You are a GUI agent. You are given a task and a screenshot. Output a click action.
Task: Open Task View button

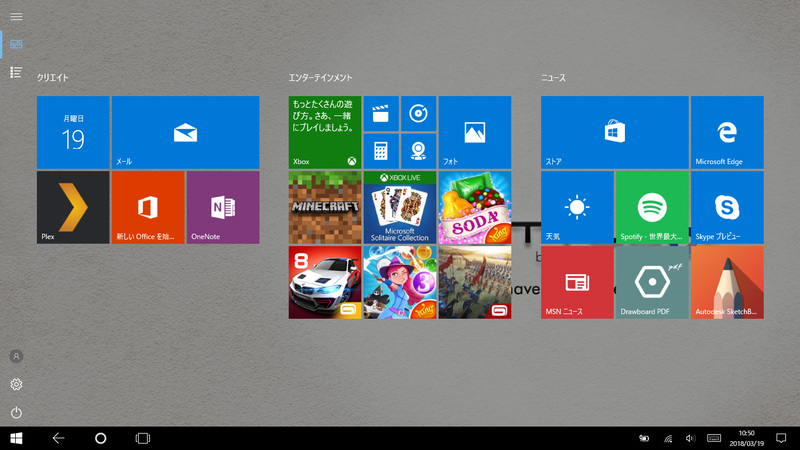[143, 438]
